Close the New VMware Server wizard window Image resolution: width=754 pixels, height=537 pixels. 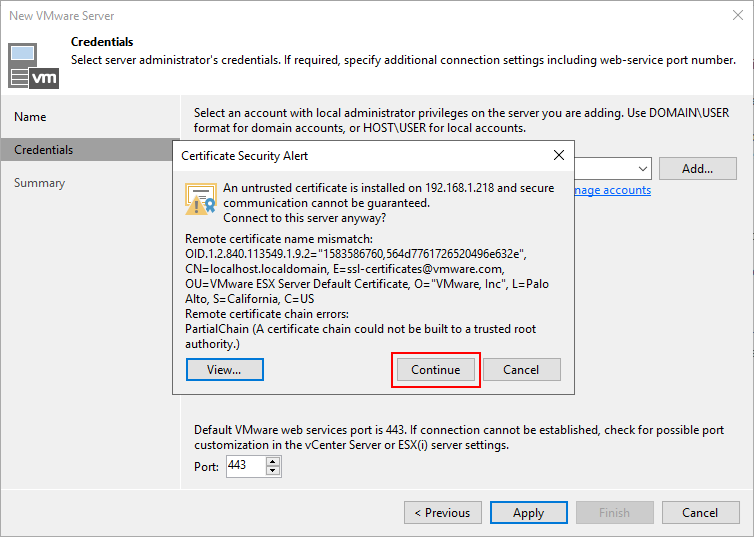click(738, 15)
